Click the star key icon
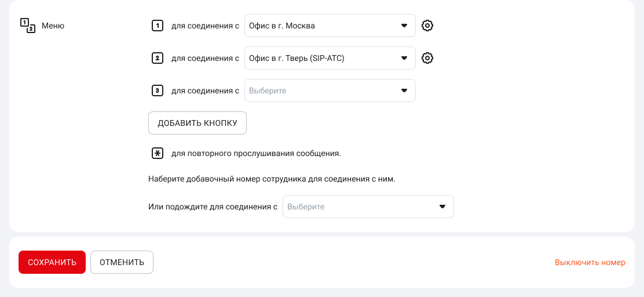Screen dimensions: 644x297 [x=157, y=154]
